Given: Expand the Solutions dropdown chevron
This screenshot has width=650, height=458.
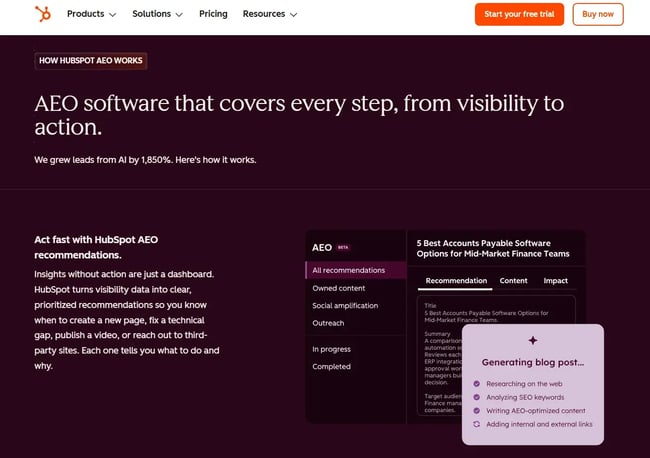Looking at the screenshot, I should point(179,15).
